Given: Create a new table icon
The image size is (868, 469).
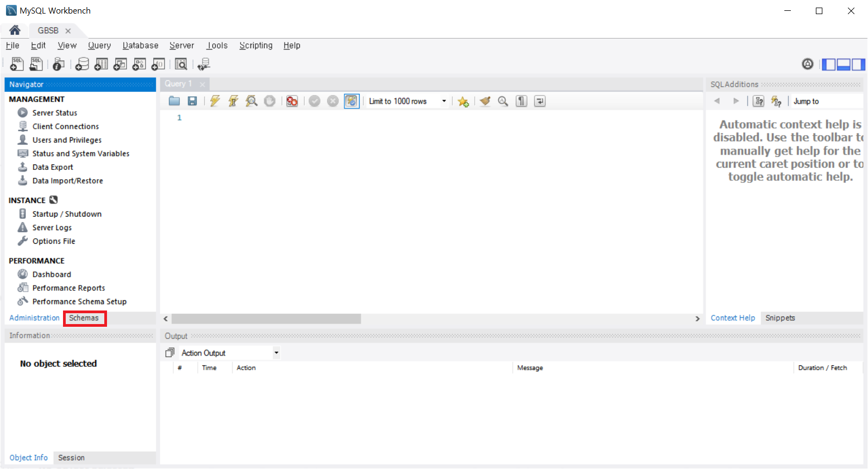Looking at the screenshot, I should (101, 64).
